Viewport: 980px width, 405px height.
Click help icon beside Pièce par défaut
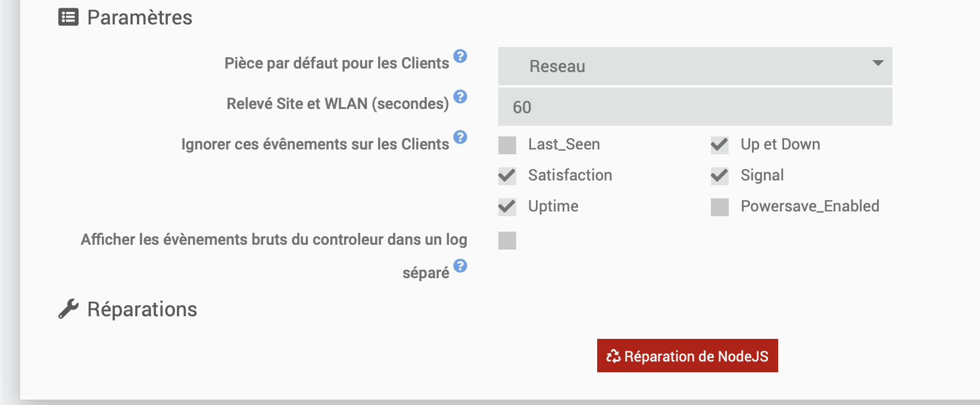click(460, 56)
